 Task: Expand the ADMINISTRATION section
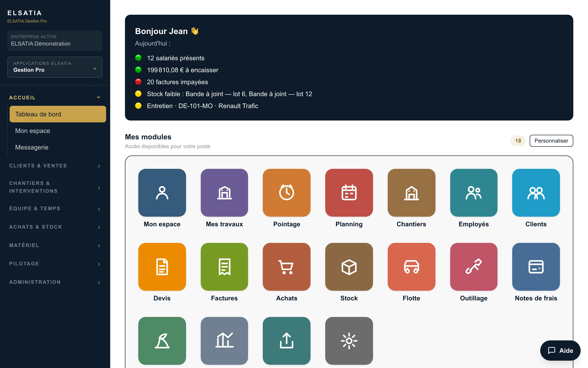(55, 282)
